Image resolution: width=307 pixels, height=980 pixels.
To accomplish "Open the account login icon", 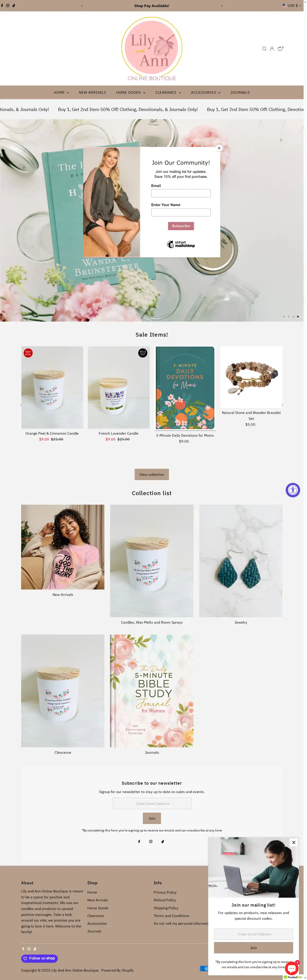I will (272, 49).
